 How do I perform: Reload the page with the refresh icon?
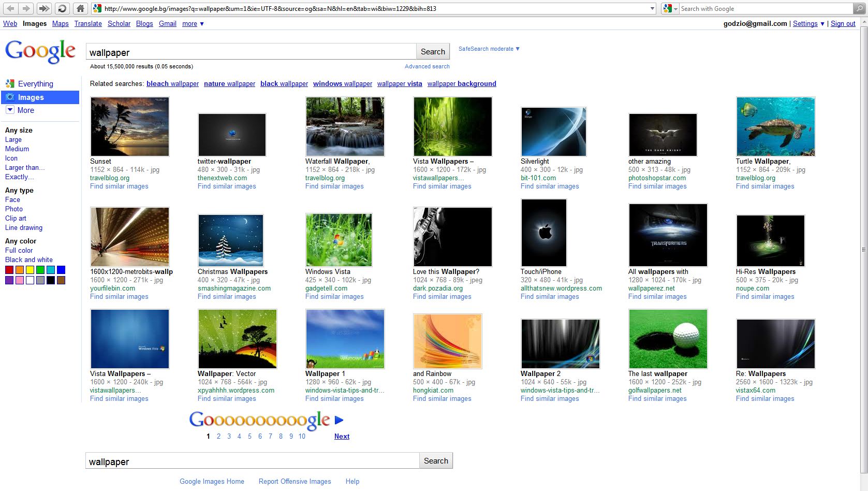[x=62, y=8]
